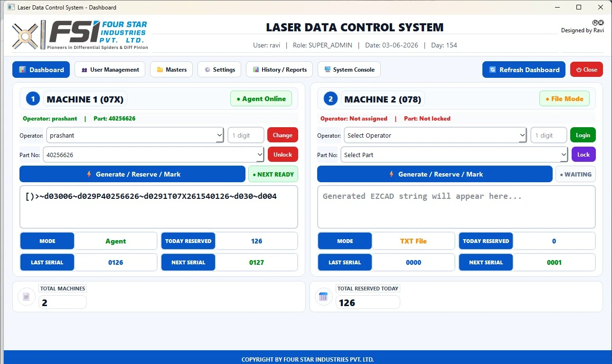Click the Machine 1 one-digit input field

(x=246, y=135)
